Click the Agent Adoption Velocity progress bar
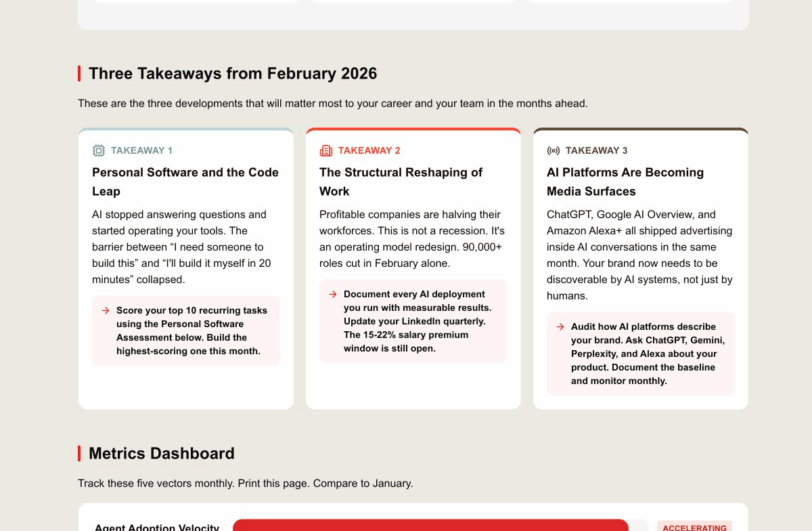812x531 pixels. [430, 526]
